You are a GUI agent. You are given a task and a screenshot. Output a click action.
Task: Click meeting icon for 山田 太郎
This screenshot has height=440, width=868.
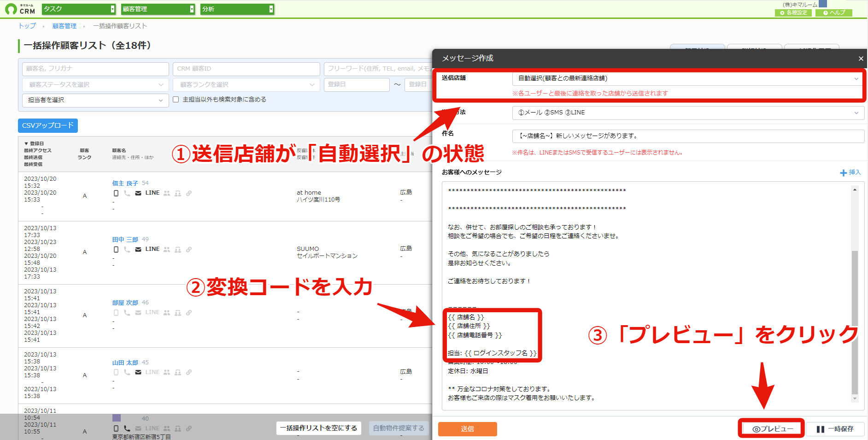(x=178, y=372)
